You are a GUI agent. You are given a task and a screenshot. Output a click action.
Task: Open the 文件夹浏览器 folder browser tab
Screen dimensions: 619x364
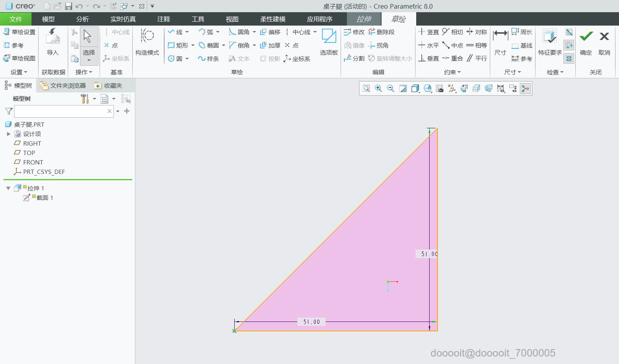tap(63, 85)
